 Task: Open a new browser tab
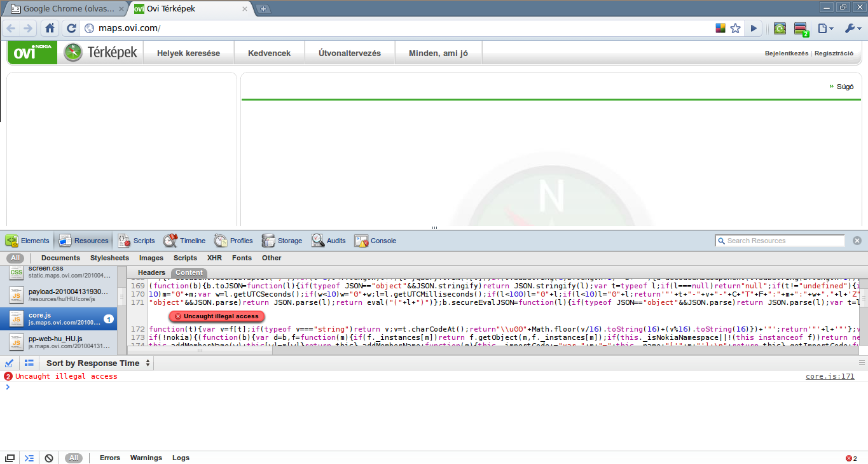coord(263,9)
